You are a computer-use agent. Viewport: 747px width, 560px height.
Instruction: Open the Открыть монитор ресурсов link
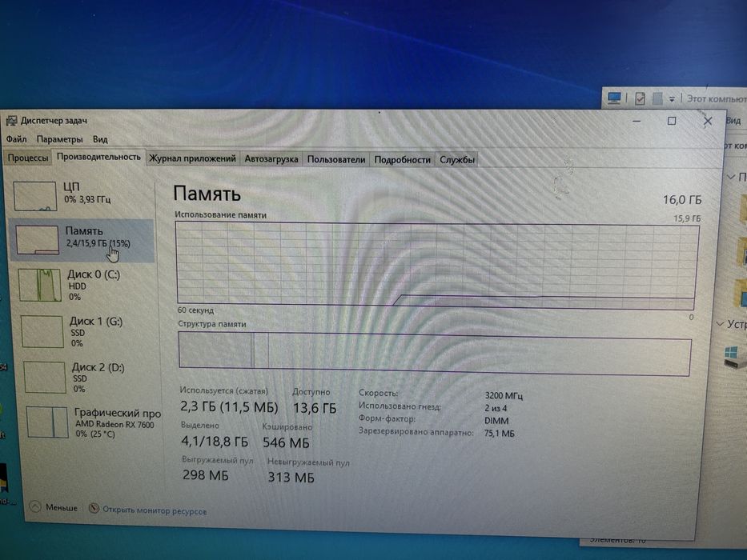coord(155,511)
